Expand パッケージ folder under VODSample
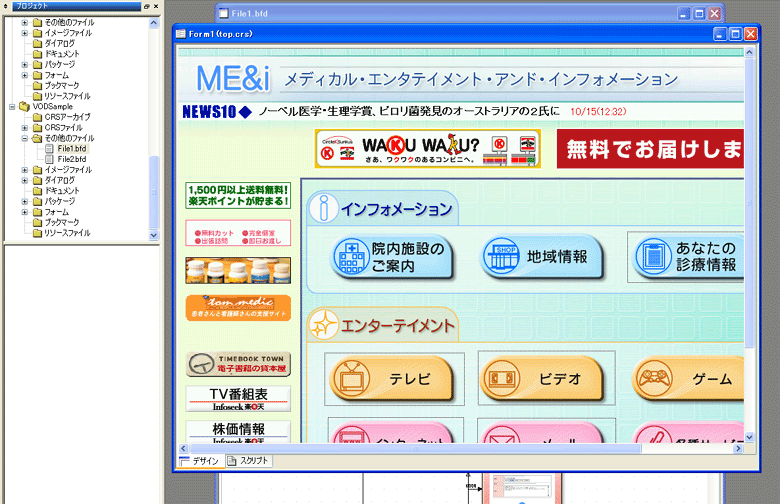 point(24,202)
